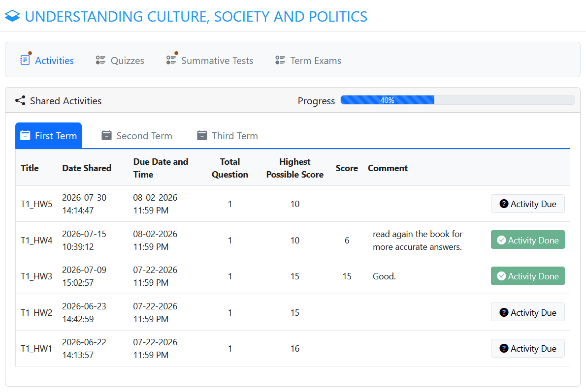Click the Activities list icon

[x=25, y=60]
